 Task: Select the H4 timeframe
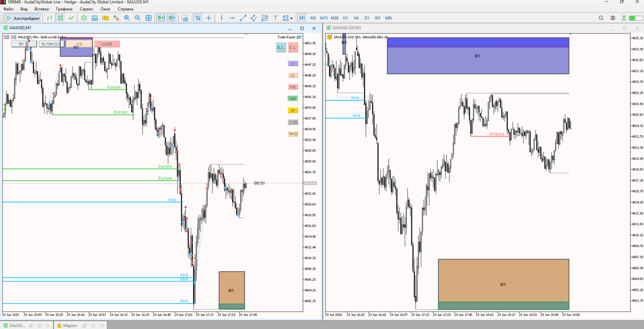coord(356,18)
